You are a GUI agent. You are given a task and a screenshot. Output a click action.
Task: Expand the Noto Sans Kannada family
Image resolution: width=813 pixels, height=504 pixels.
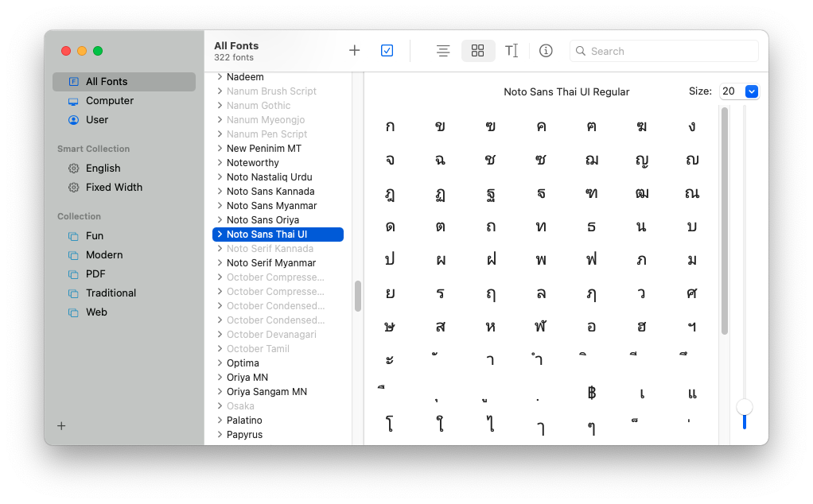(220, 191)
